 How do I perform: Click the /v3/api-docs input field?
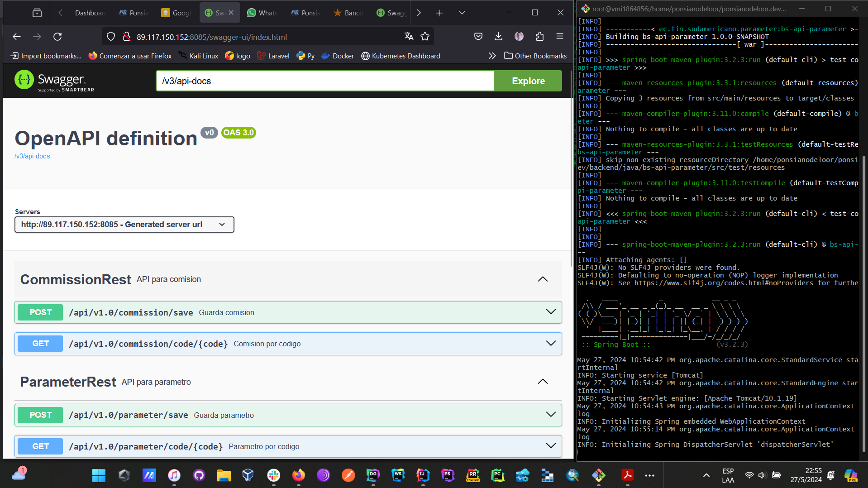[325, 81]
